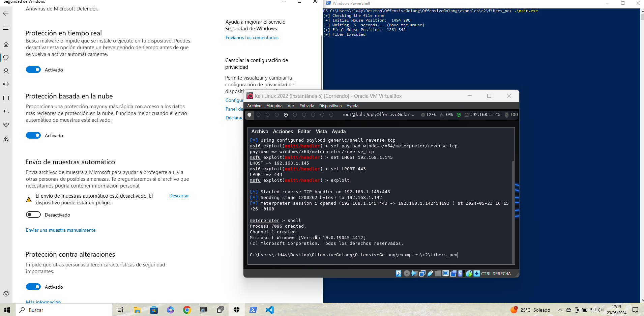Click VirtualBox mouse integration status icon
Screen dimensions: 644x316
click(469, 274)
